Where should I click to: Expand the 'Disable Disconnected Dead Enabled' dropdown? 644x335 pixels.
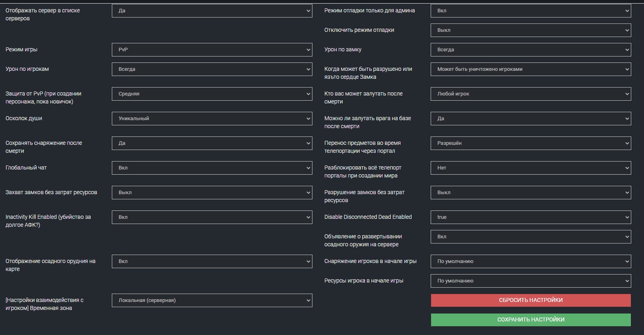pyautogui.click(x=531, y=217)
